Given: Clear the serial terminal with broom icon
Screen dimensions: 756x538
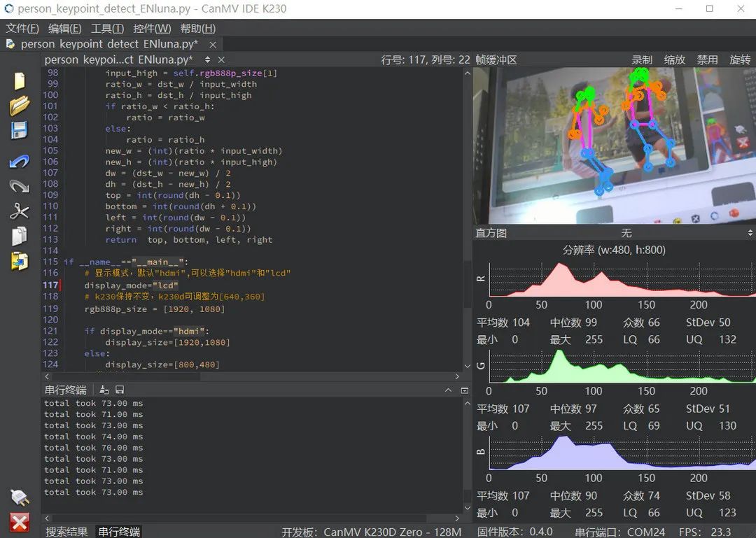Looking at the screenshot, I should click(104, 390).
